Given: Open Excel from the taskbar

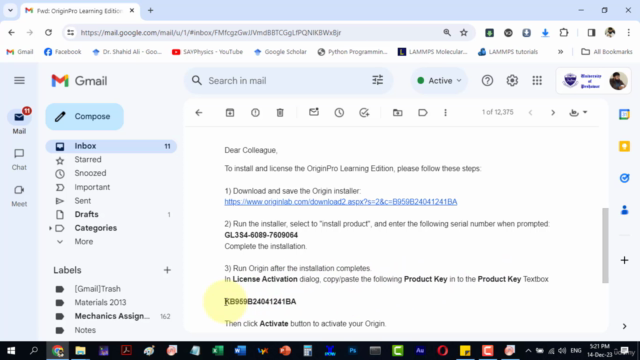Looking at the screenshot, I should 218,351.
